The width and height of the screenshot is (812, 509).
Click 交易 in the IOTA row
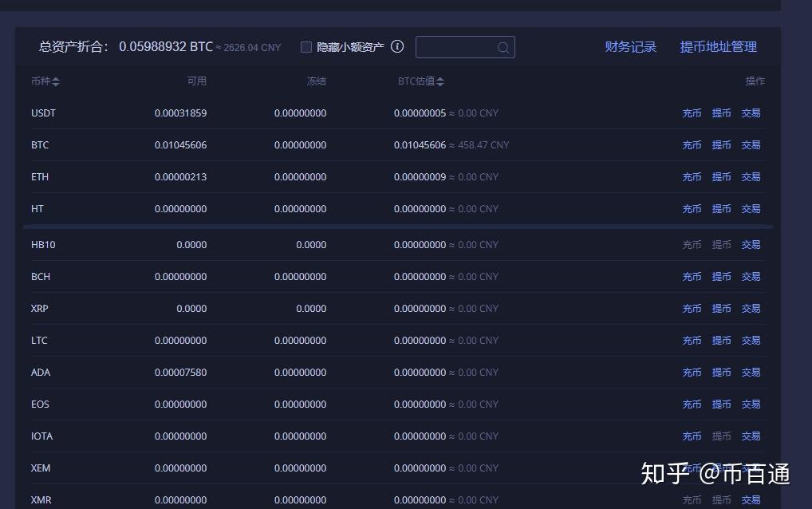751,436
